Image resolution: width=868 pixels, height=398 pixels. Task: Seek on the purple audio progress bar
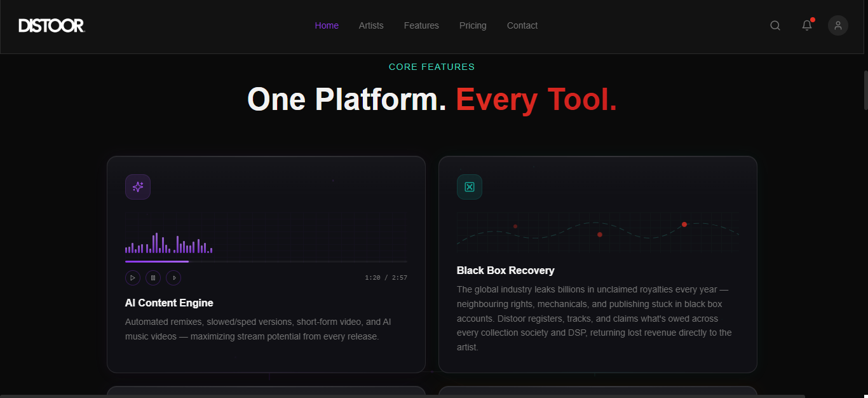coord(266,261)
